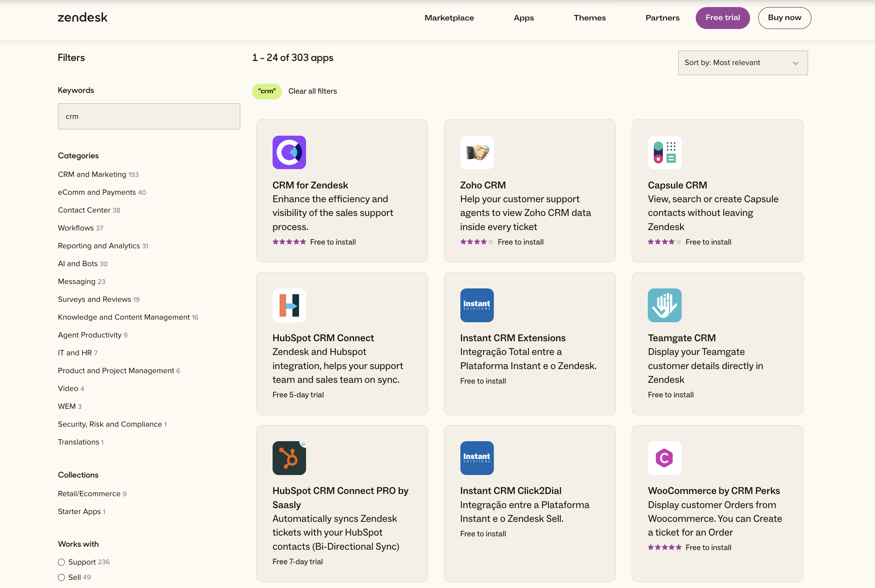Open HubSpot CRM Connect PRO by Saasly title
Viewport: 875px width, 588px height.
tap(340, 498)
